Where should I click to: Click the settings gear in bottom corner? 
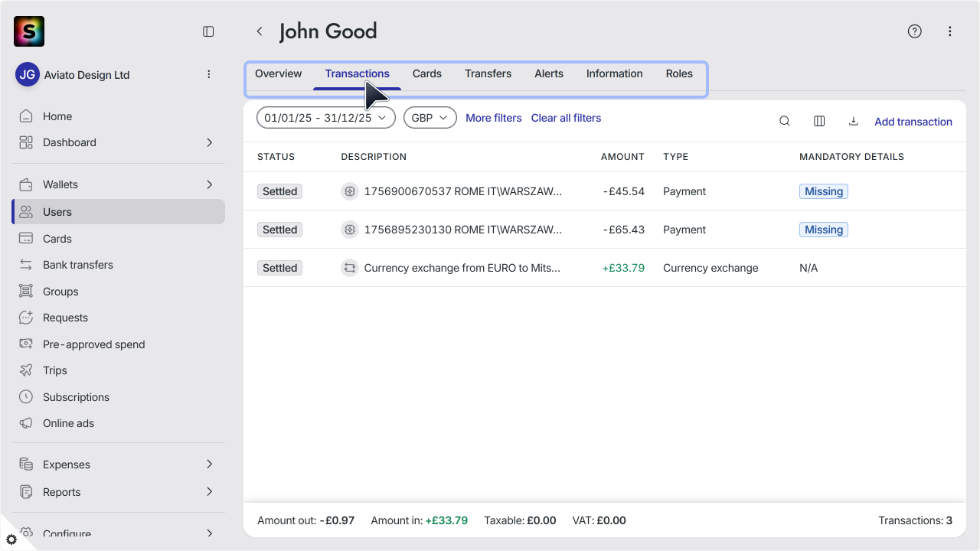11,540
